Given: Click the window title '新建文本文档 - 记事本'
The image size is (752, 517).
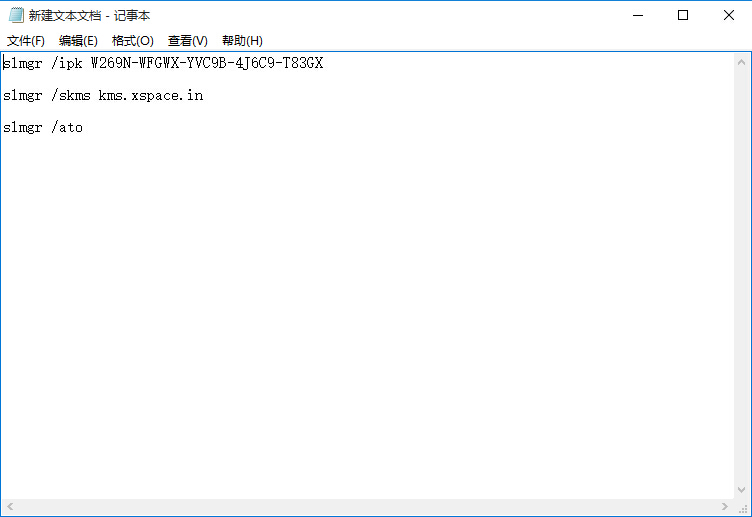Looking at the screenshot, I should (x=89, y=15).
